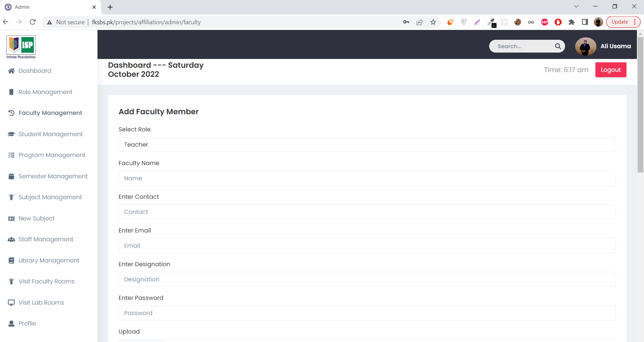Click the Staff Management people icon
This screenshot has height=342, width=644.
point(11,239)
